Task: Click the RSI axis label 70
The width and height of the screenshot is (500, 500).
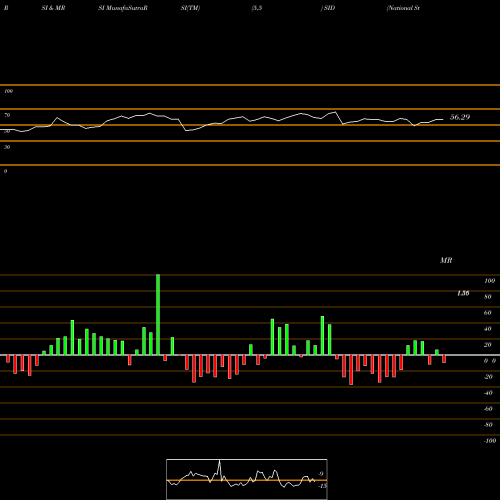Action: pos(7,115)
